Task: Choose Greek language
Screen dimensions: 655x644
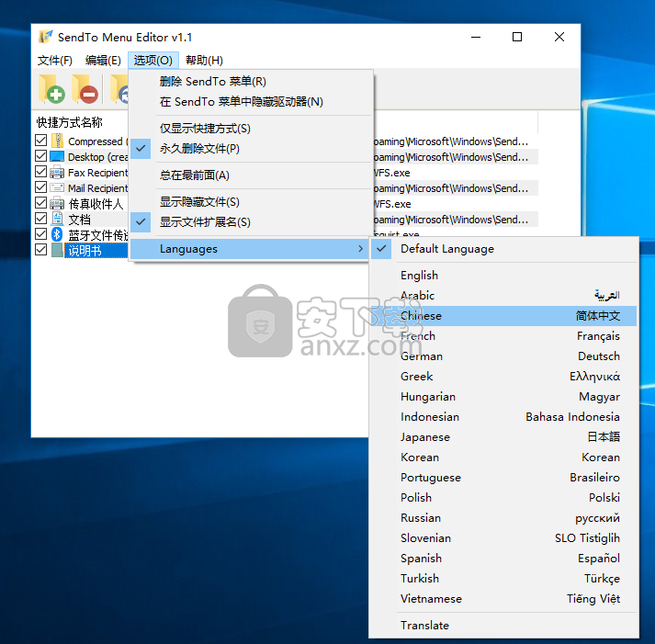Action: (x=503, y=377)
